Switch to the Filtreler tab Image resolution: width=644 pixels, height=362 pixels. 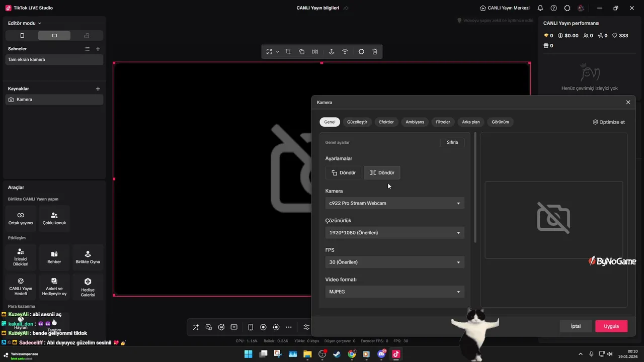coord(443,122)
